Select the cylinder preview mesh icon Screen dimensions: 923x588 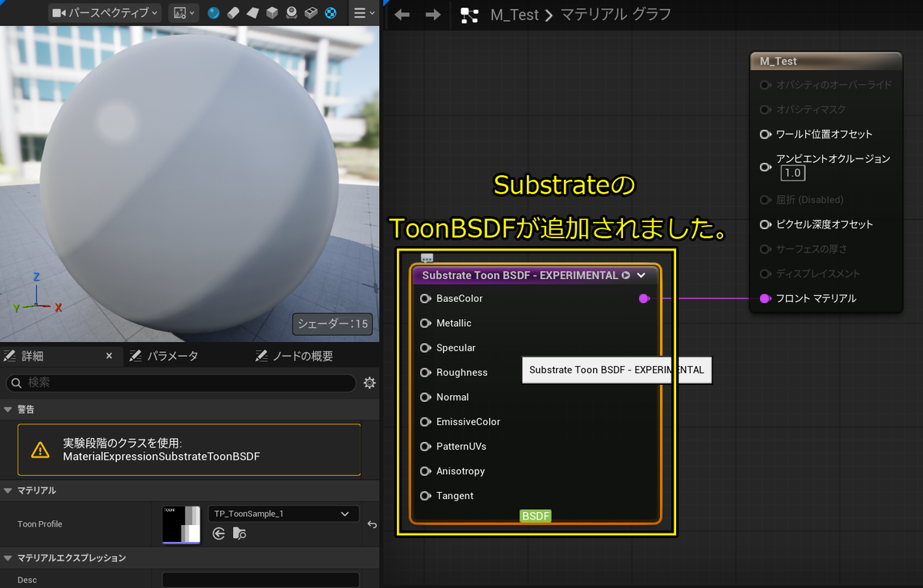point(233,13)
